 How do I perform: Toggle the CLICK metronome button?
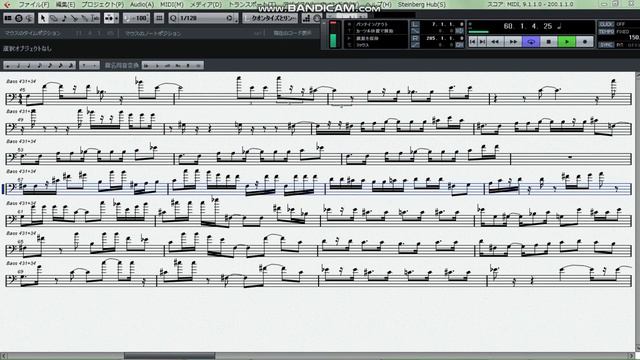point(606,24)
